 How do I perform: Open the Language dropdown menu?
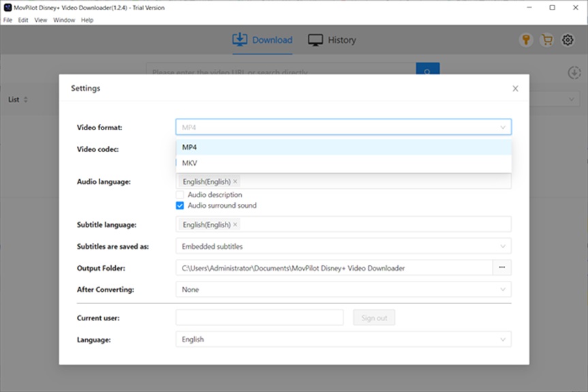point(343,340)
